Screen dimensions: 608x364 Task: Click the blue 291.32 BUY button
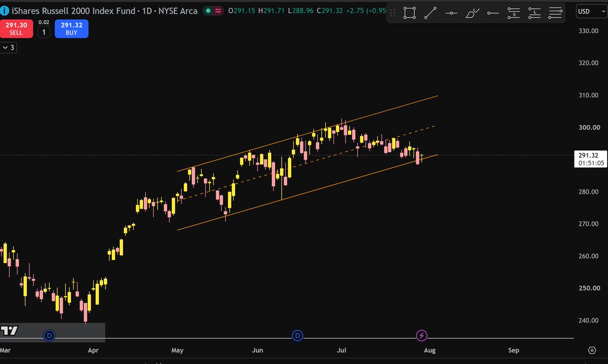pyautogui.click(x=71, y=28)
